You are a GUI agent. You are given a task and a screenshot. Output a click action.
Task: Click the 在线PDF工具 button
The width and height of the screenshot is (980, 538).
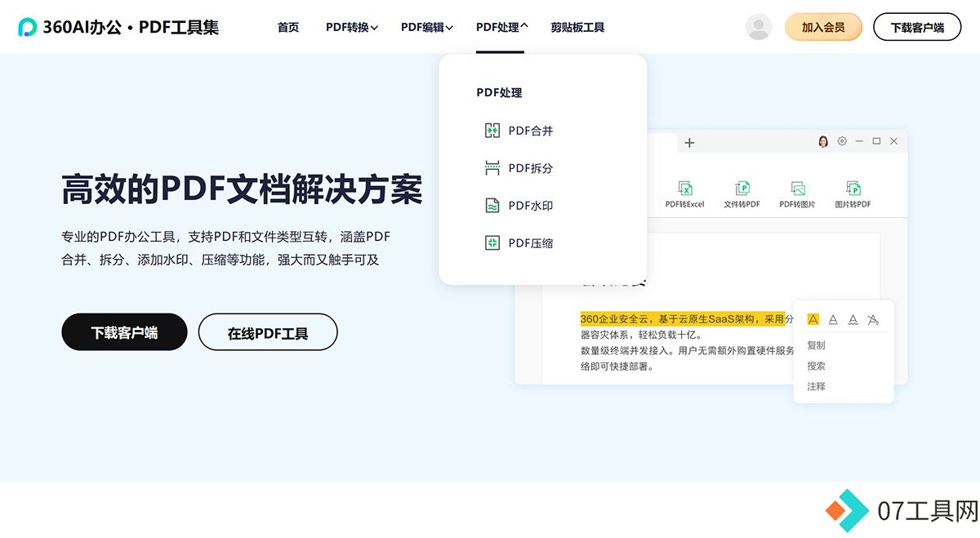268,332
